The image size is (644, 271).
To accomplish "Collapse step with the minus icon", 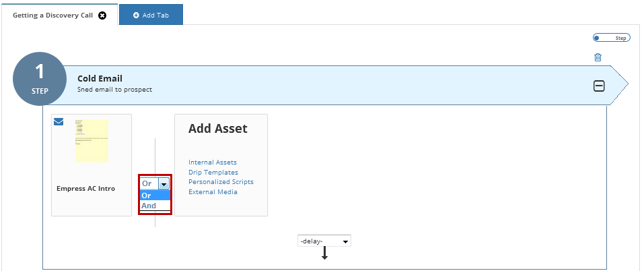I will [x=599, y=86].
